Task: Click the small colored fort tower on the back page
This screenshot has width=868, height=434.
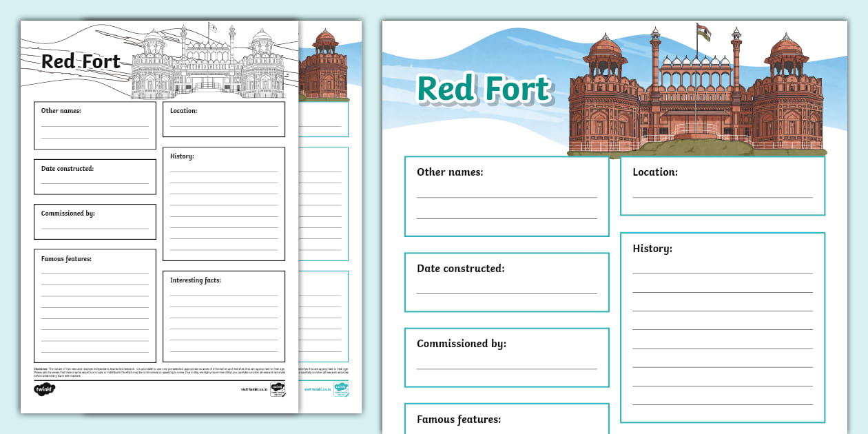Action: tap(323, 65)
